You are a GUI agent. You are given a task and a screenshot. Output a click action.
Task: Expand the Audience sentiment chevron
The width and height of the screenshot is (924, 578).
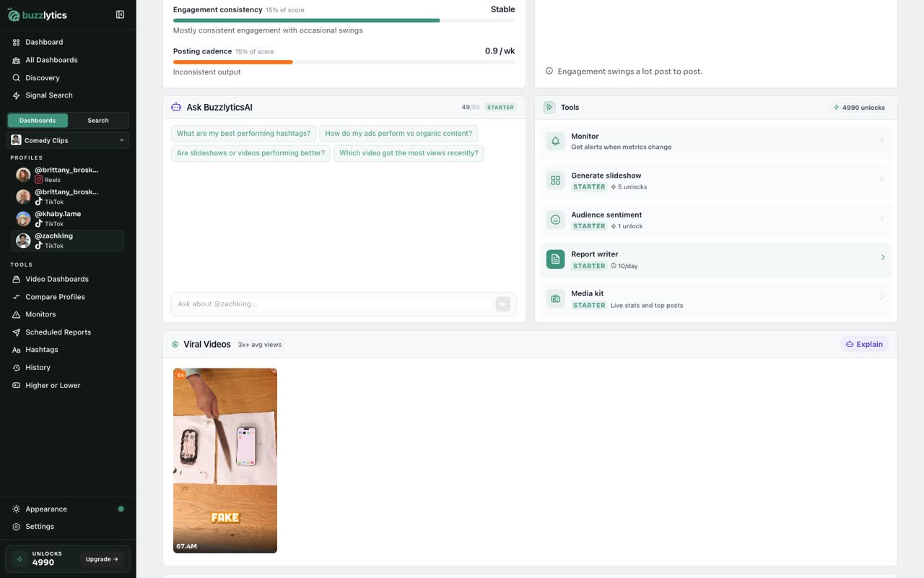pyautogui.click(x=882, y=219)
